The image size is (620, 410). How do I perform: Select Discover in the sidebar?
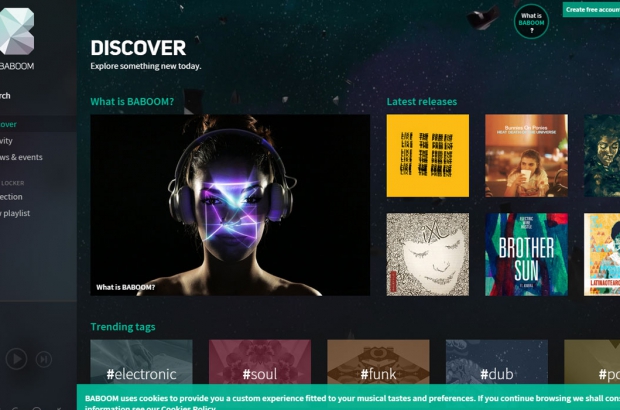click(8, 125)
